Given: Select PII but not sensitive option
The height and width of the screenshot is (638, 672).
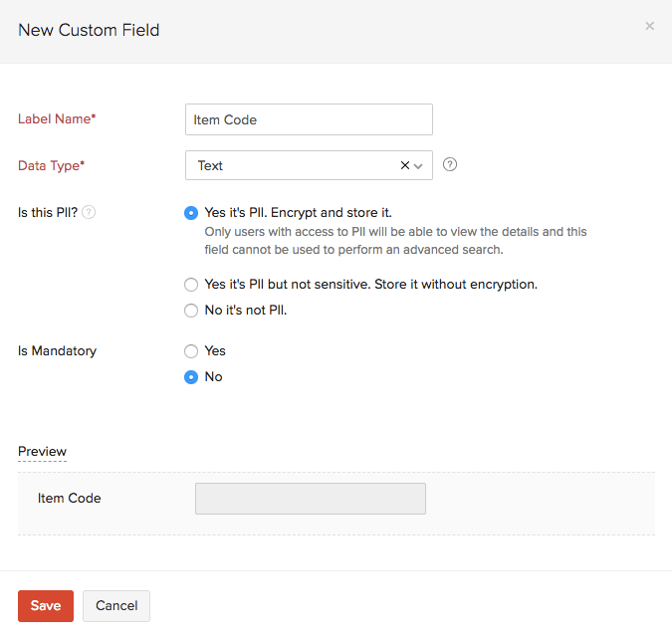Looking at the screenshot, I should tap(191, 285).
